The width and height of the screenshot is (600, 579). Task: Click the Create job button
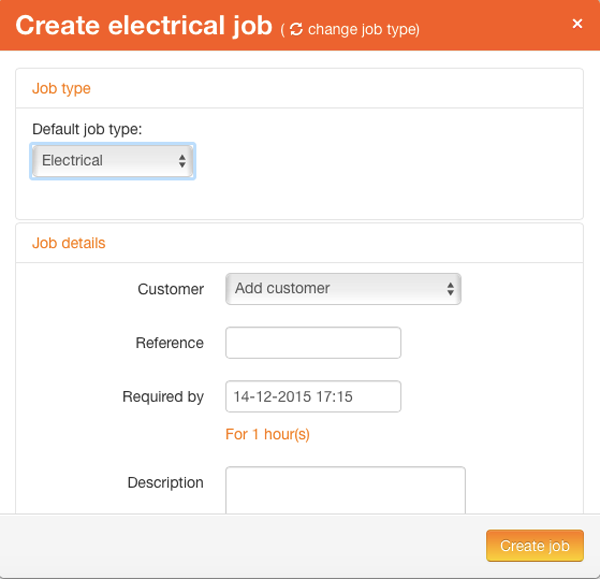[x=535, y=545]
